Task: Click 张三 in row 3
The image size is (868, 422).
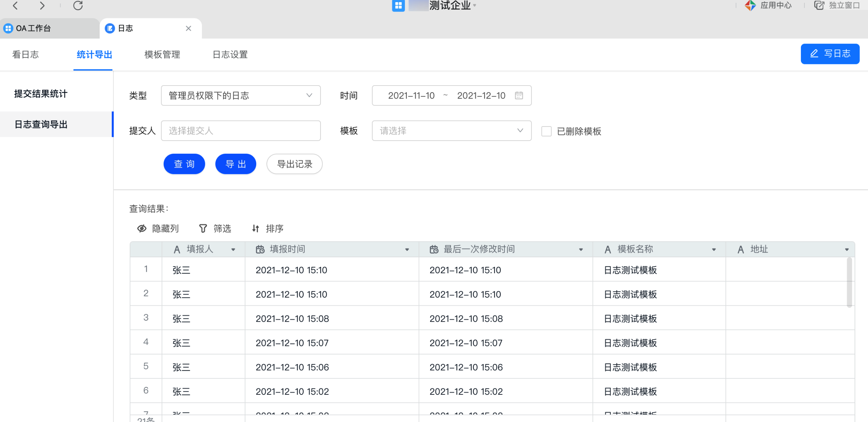Action: tap(181, 319)
